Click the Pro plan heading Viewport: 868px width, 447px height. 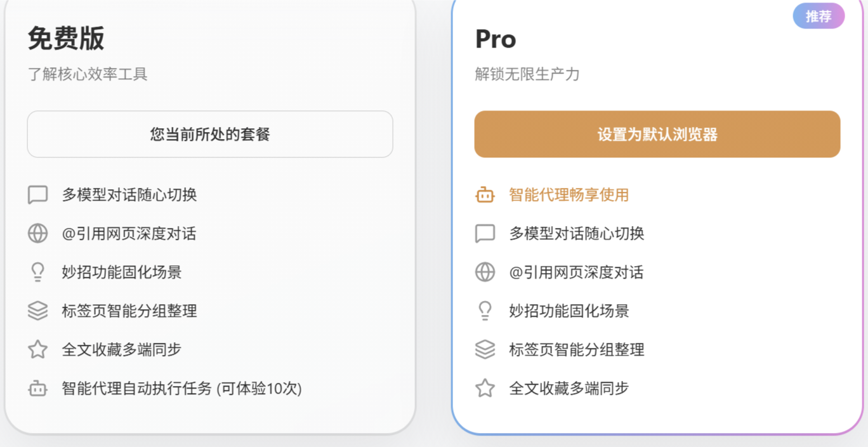point(496,39)
